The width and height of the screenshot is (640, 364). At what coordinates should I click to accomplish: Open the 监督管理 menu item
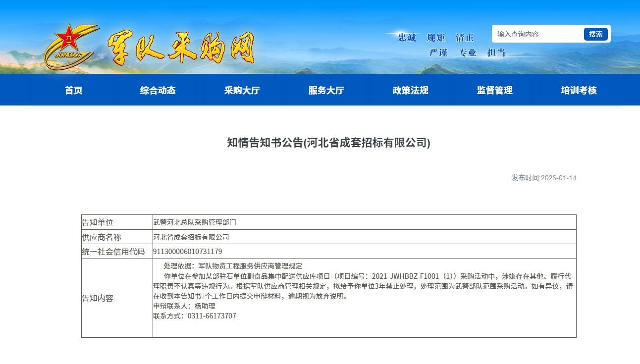coord(494,90)
